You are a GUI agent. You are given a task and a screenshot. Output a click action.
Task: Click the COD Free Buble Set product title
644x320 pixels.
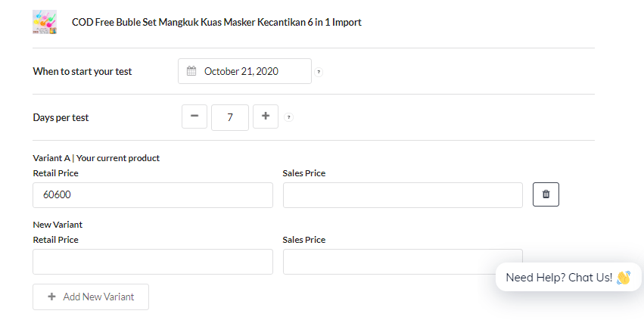click(217, 22)
